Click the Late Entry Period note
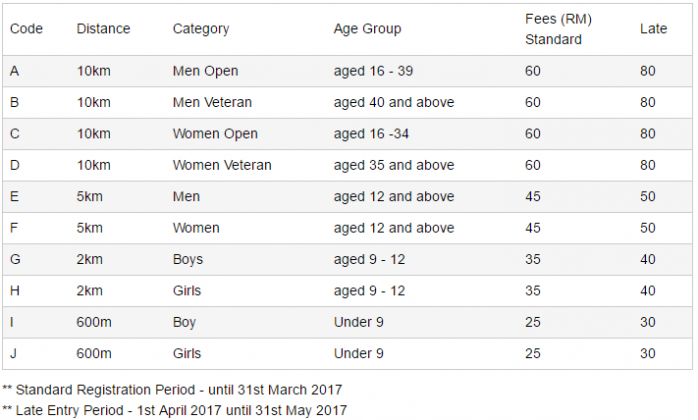 point(174,410)
